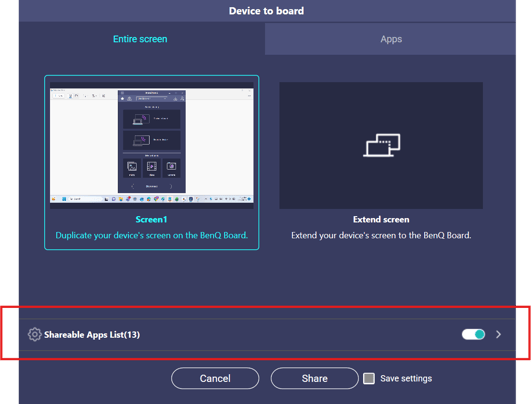Click the dropdown inside the Screen1 preview
531x404 pixels.
click(x=152, y=99)
